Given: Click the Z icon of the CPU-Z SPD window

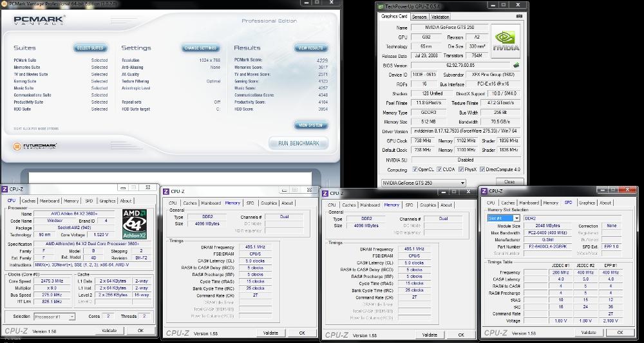Looking at the screenshot, I should 484,191.
